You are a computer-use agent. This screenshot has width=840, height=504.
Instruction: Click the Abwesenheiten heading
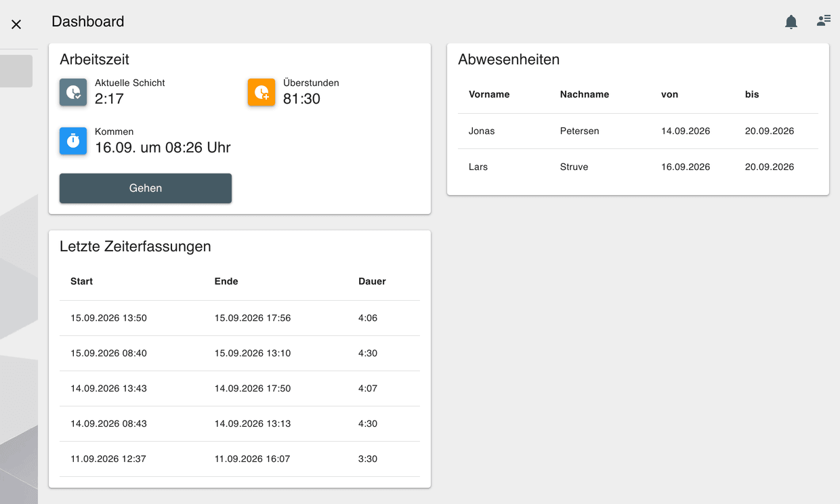(x=509, y=60)
